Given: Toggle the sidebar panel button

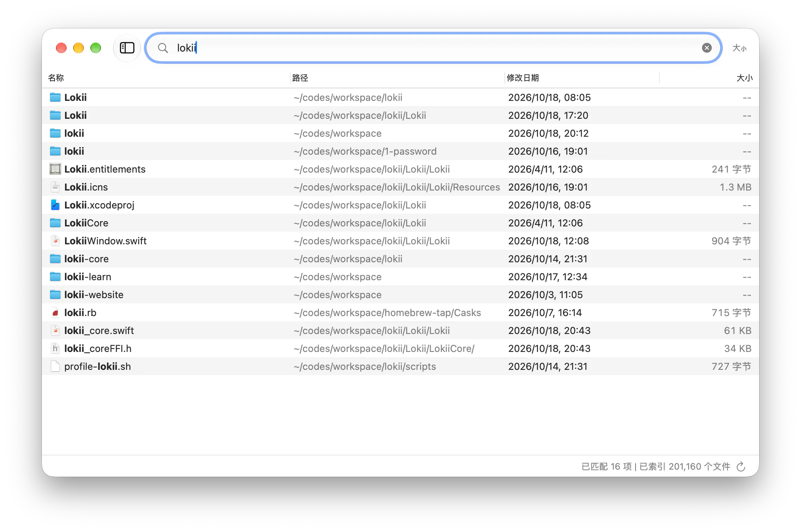Looking at the screenshot, I should point(127,48).
